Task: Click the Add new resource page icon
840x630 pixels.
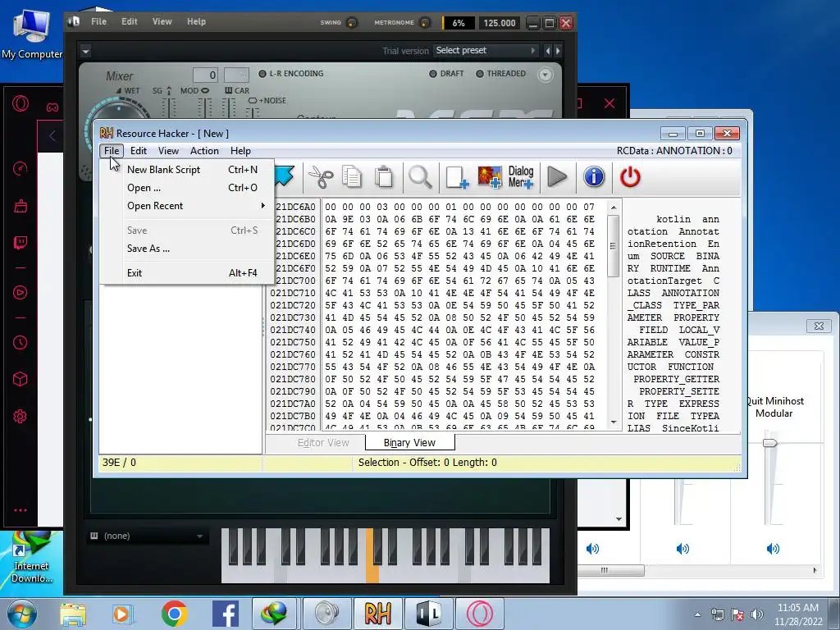Action: pyautogui.click(x=456, y=177)
